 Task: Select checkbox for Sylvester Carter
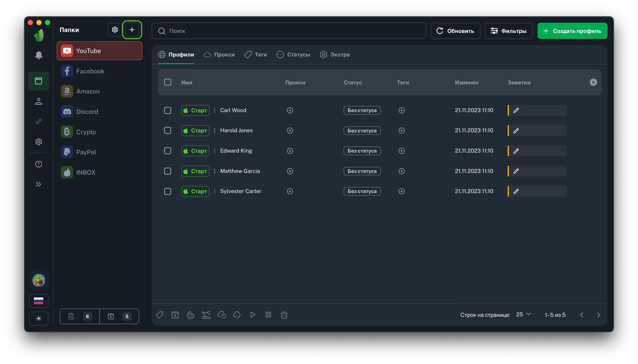coord(168,192)
